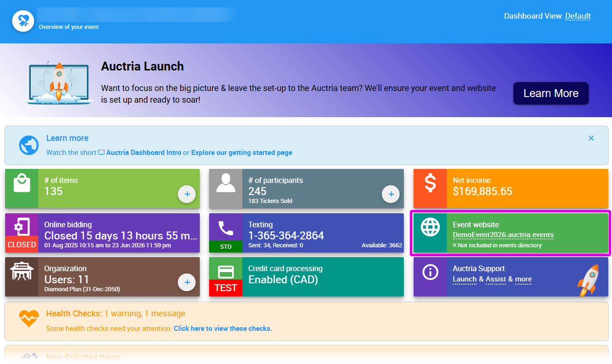Screen dimensions: 612x364
Task: Add an organization user with plus button
Action: [x=187, y=282]
